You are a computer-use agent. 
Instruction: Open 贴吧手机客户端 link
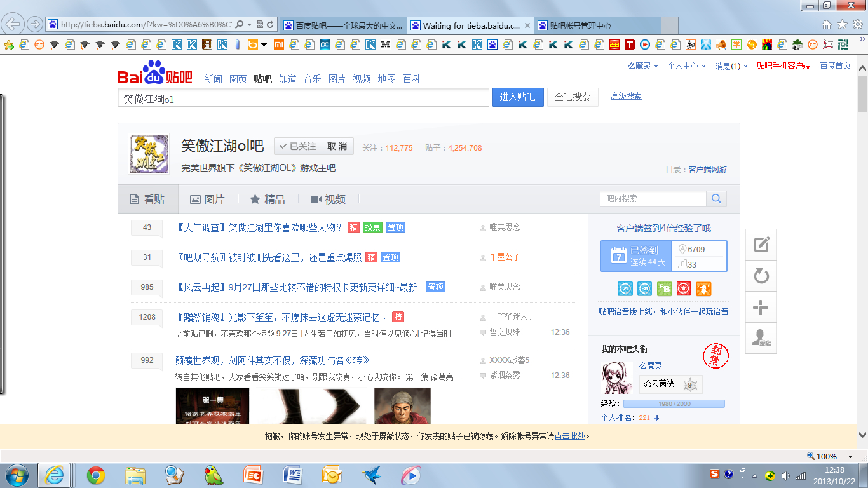[x=783, y=66]
